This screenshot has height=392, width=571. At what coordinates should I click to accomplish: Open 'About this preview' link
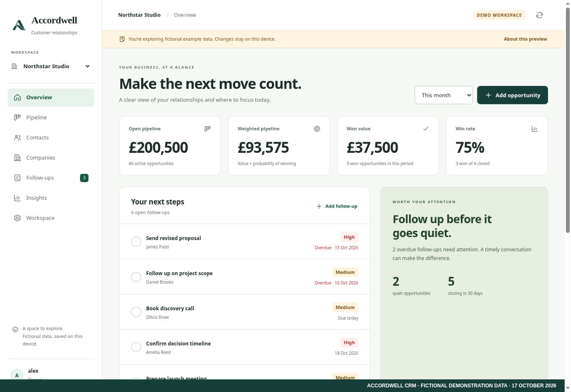tap(525, 39)
